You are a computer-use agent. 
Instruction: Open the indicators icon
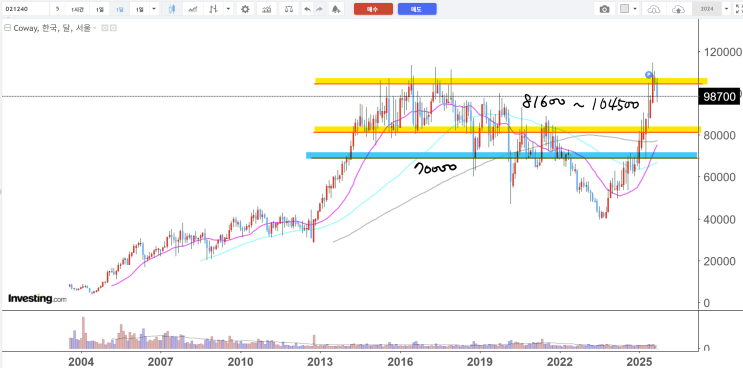coord(267,9)
